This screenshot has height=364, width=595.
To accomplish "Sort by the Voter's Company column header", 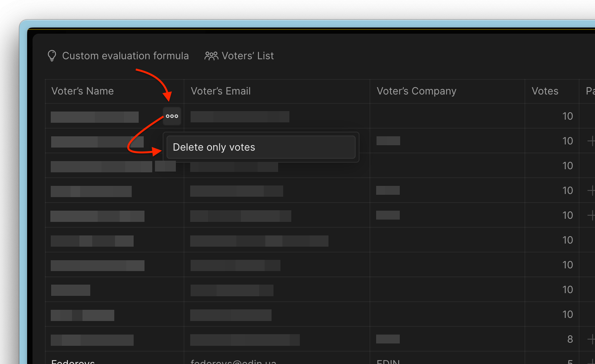I will 416,91.
